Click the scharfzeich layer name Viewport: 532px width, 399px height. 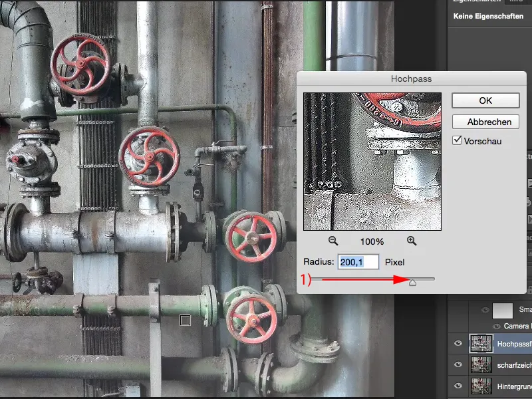click(x=514, y=365)
